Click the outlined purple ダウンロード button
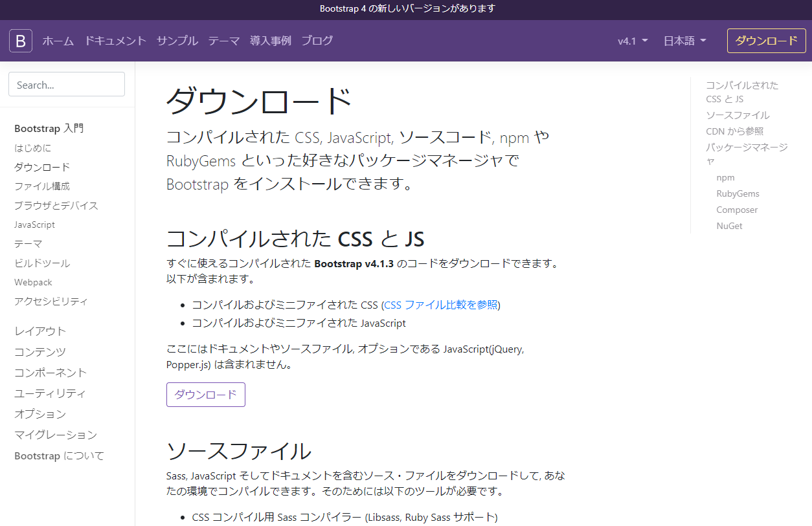The height and width of the screenshot is (526, 812). [x=206, y=395]
